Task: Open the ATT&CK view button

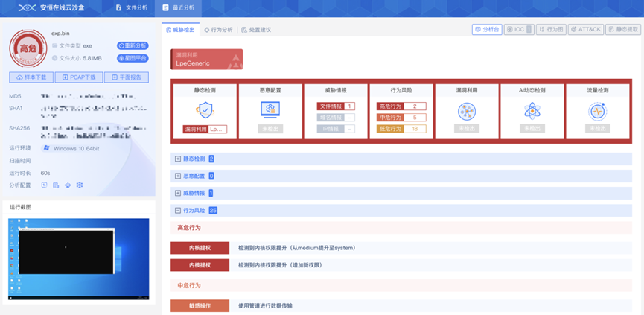Action: [585, 30]
